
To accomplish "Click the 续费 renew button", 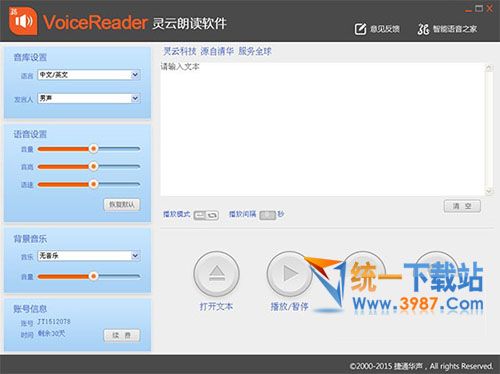I will 122,335.
